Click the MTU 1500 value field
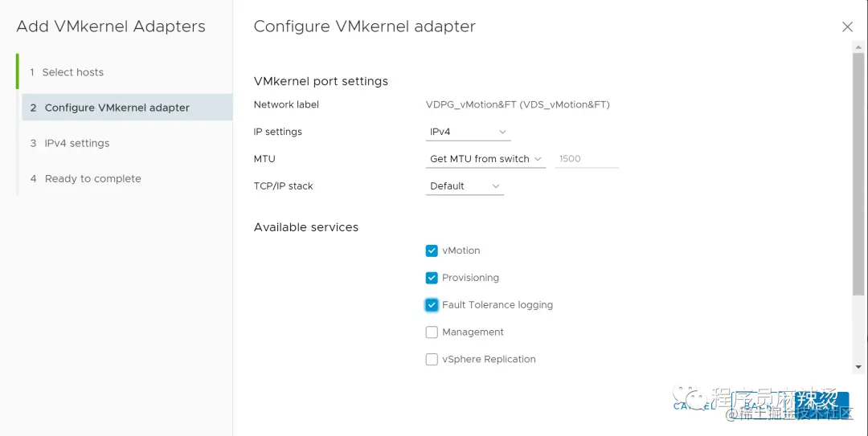868x436 pixels. tap(587, 159)
